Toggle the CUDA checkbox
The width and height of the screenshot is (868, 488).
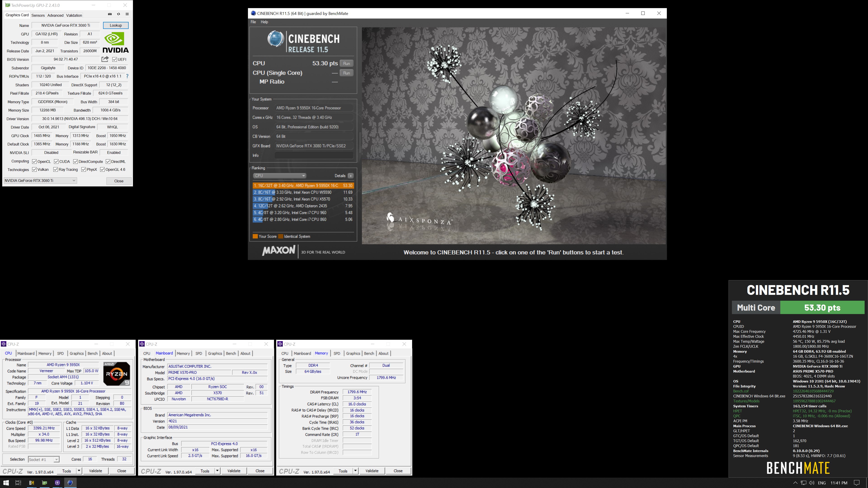point(56,161)
